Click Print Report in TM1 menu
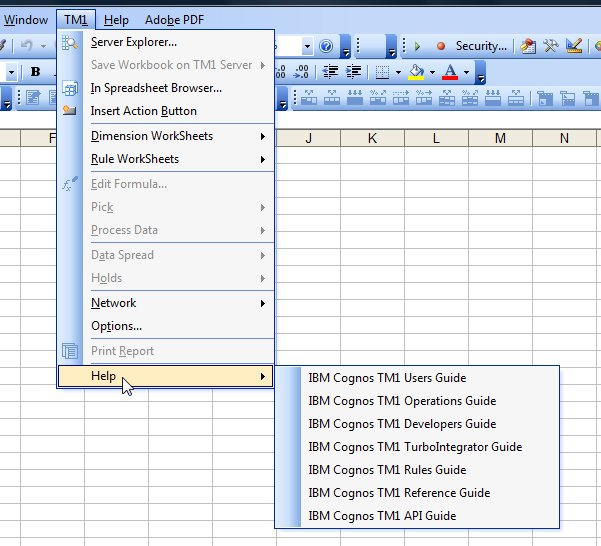Screen dimensions: 601x546 pos(166,351)
